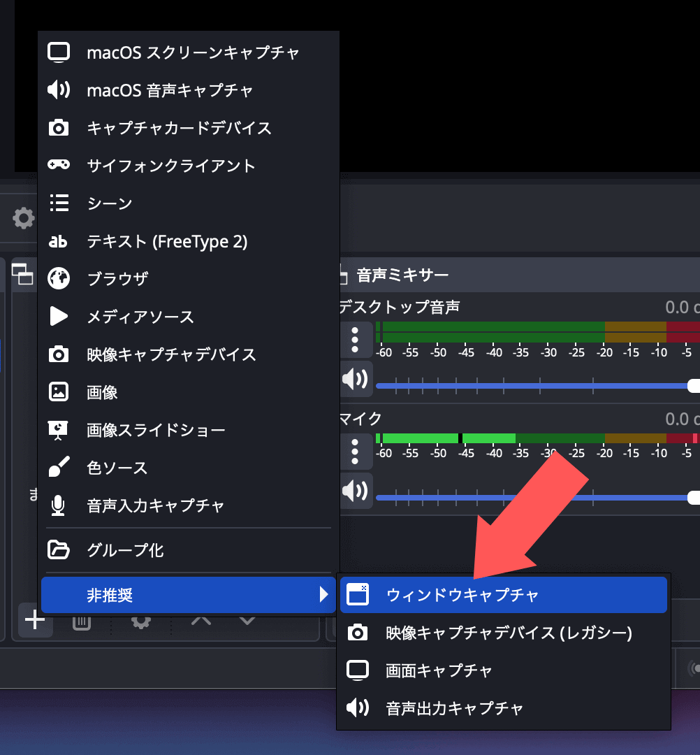Select サイフォンクライアント entry
The width and height of the screenshot is (700, 755).
click(189, 166)
